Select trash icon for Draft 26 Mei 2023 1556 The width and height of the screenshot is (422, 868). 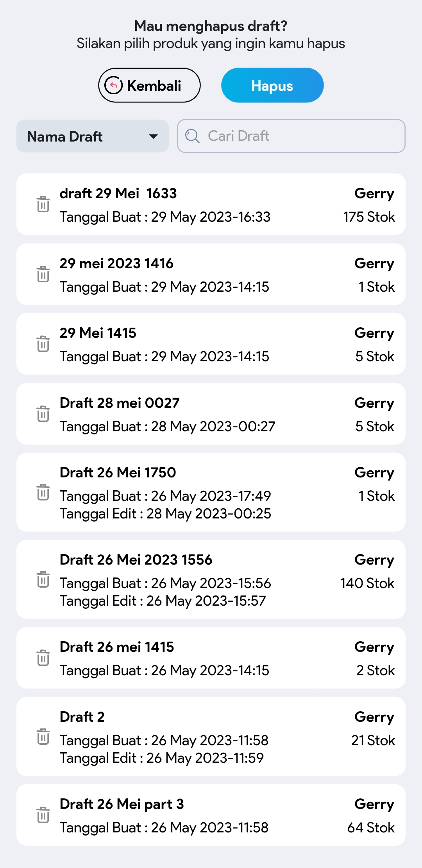pyautogui.click(x=43, y=579)
